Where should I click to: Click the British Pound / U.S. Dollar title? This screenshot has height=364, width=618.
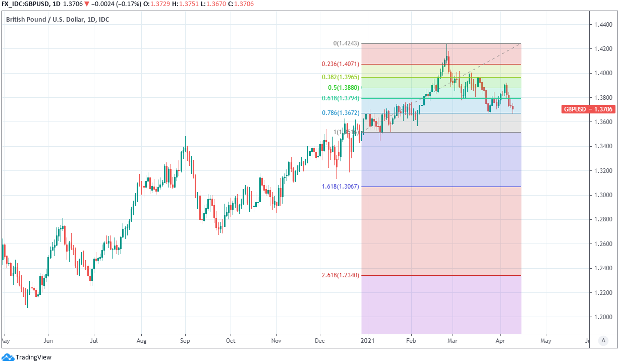[x=58, y=20]
